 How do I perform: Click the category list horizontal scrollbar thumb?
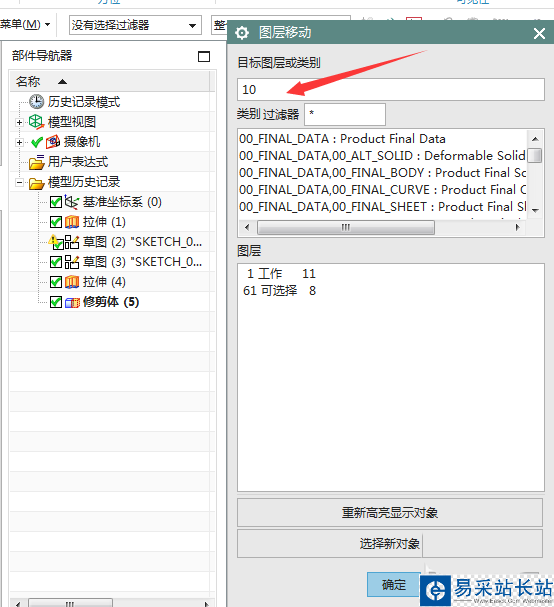point(346,227)
